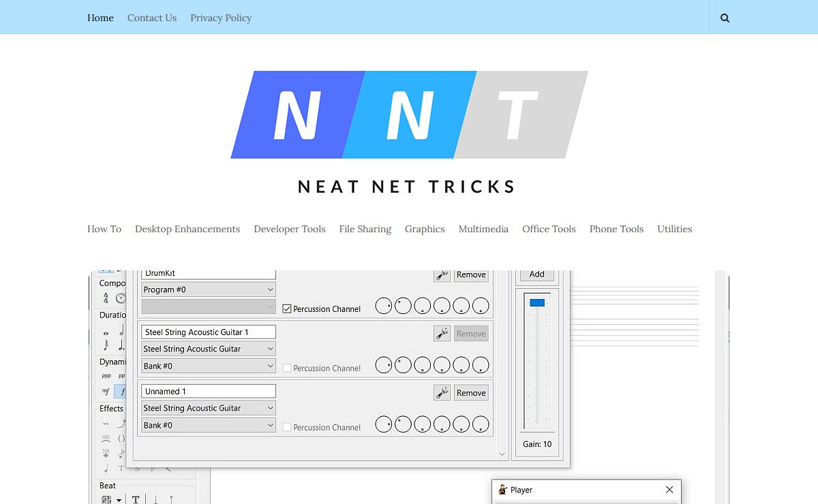Click the blue Gain slider handle
The width and height of the screenshot is (818, 504).
537,302
